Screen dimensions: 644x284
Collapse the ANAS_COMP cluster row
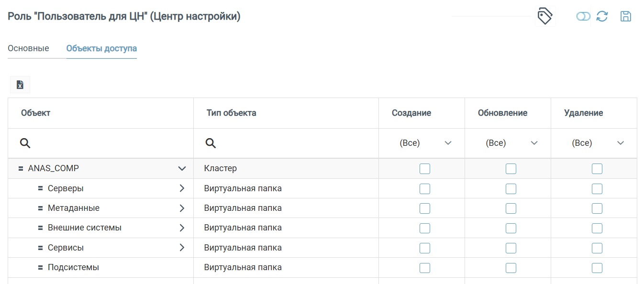182,168
